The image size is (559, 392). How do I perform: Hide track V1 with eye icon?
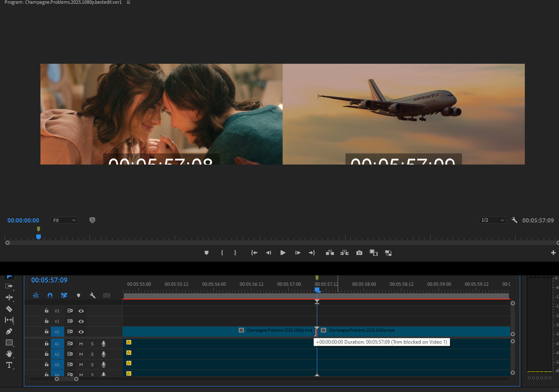tap(81, 332)
